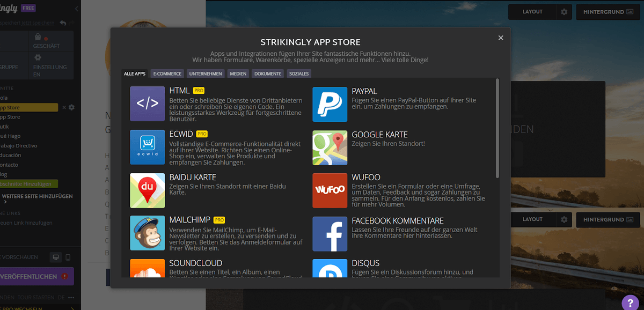Select the Baidu Karte app icon
This screenshot has width=644, height=310.
(148, 190)
